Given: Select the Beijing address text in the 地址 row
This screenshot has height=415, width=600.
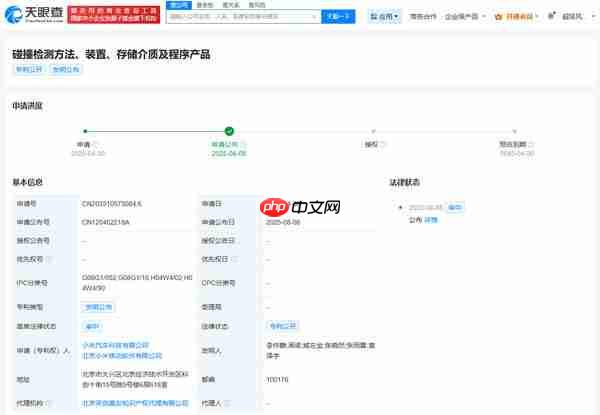Looking at the screenshot, I should coord(135,379).
